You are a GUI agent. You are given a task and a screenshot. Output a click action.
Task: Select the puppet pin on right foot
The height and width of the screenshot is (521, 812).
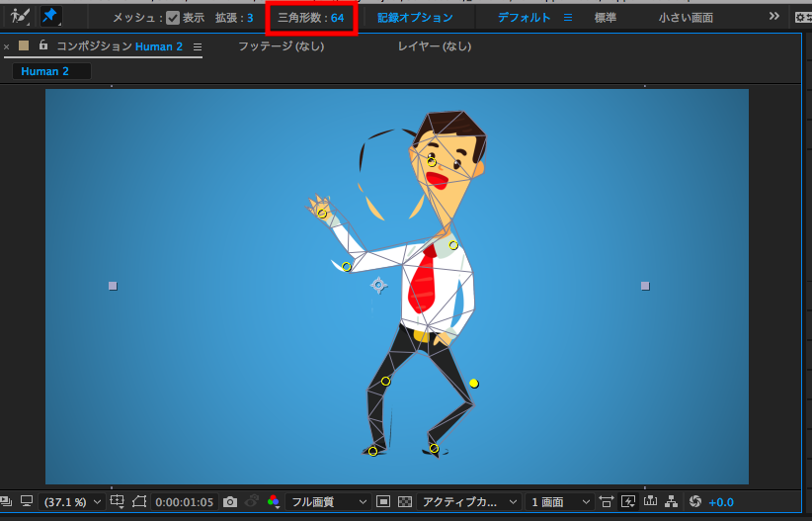434,449
